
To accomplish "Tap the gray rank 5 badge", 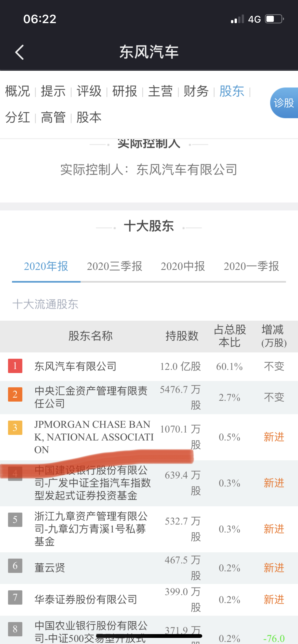I will click(15, 519).
